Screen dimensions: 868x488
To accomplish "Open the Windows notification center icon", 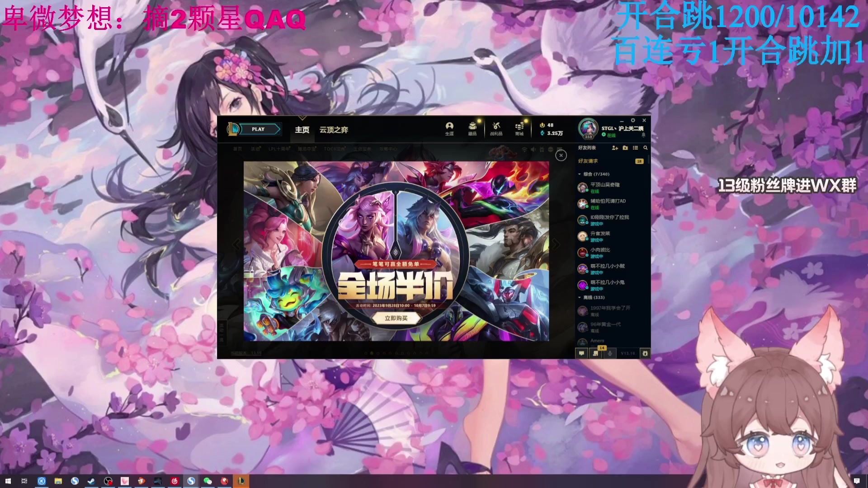I will point(857,481).
